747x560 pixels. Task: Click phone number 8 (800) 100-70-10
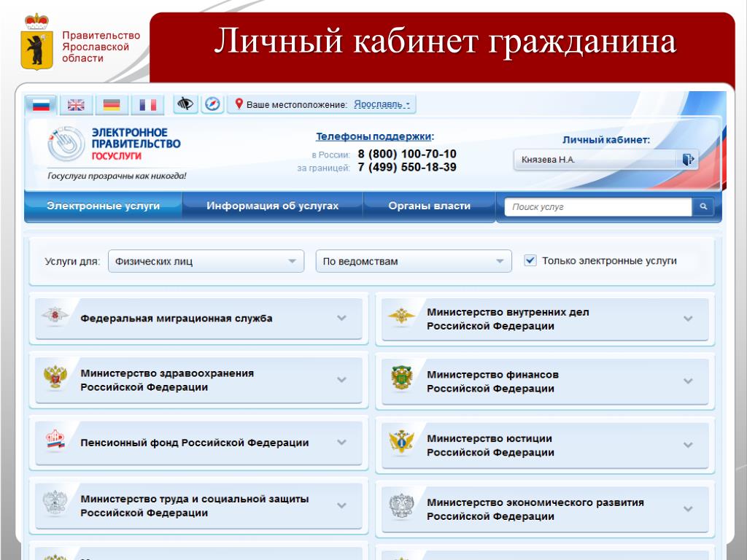(407, 154)
